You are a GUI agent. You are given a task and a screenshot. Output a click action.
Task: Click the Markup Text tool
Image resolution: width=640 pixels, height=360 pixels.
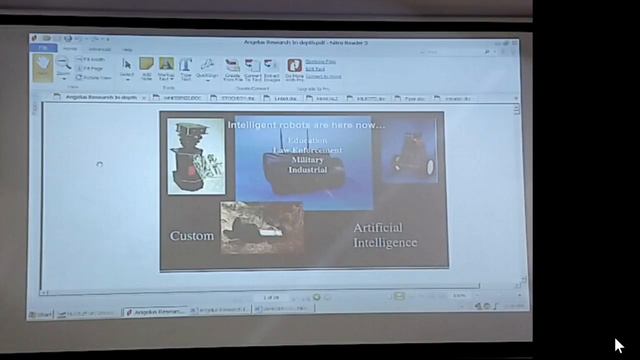(x=166, y=68)
